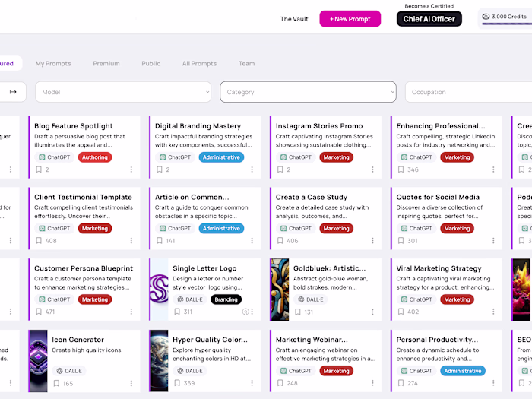Click the + New Prompt button
Screen dimensions: 532x399
pos(350,19)
